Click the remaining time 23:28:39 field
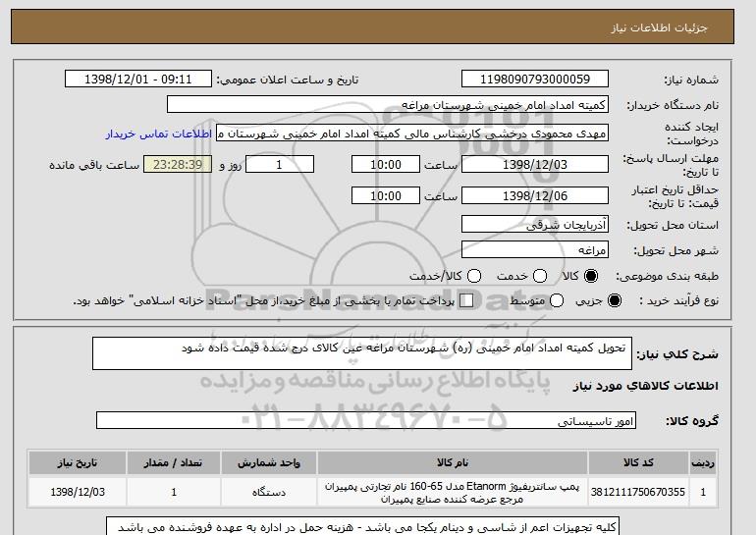 click(x=178, y=164)
